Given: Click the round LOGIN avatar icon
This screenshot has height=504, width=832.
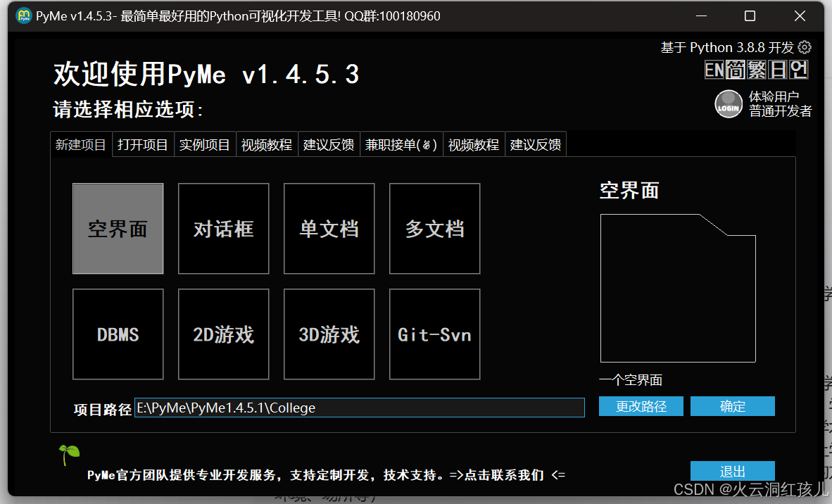Looking at the screenshot, I should click(x=728, y=103).
